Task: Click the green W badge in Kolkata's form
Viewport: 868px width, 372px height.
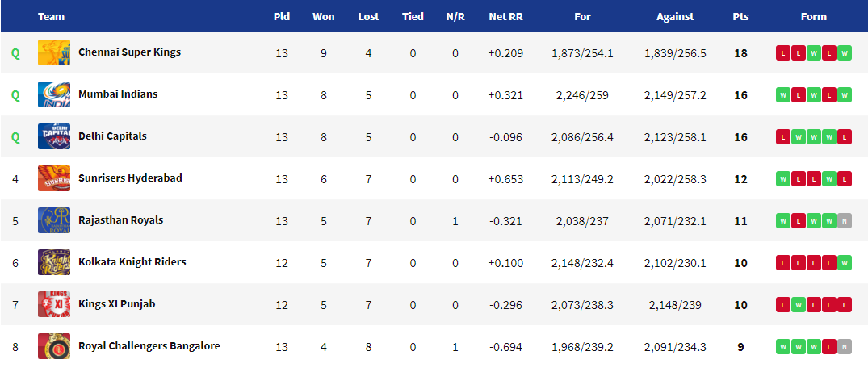Action: pos(845,262)
